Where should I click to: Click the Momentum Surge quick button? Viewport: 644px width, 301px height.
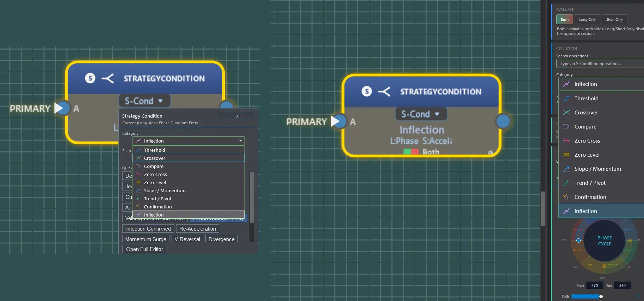click(146, 239)
